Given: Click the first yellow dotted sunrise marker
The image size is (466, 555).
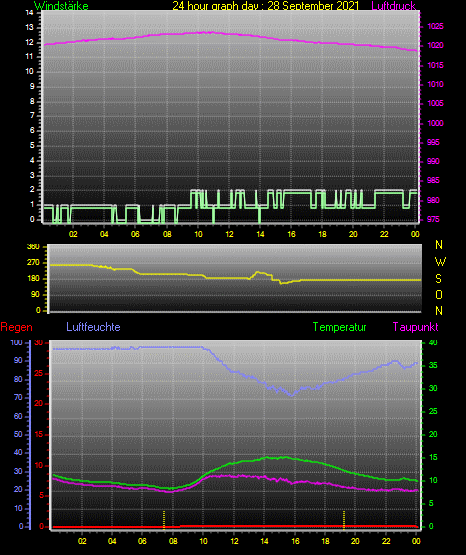Looking at the screenshot, I should [164, 520].
